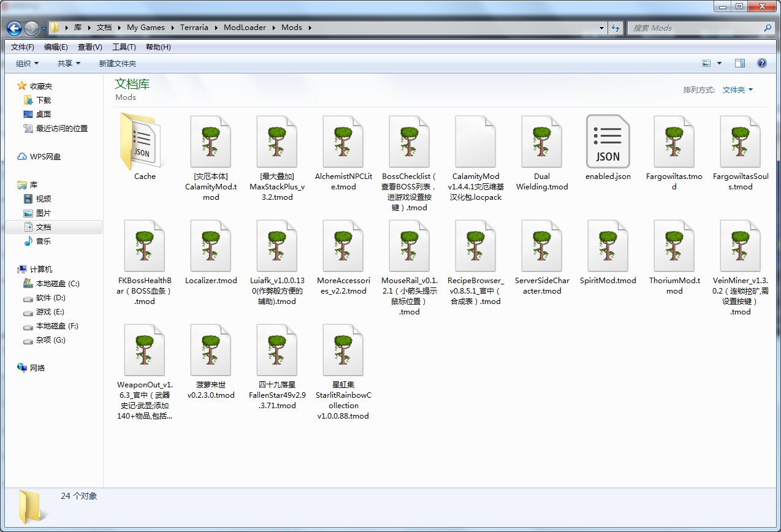Screen dimensions: 781x532
Task: Select the CalamityMod.tmod file icon
Action: 211,142
